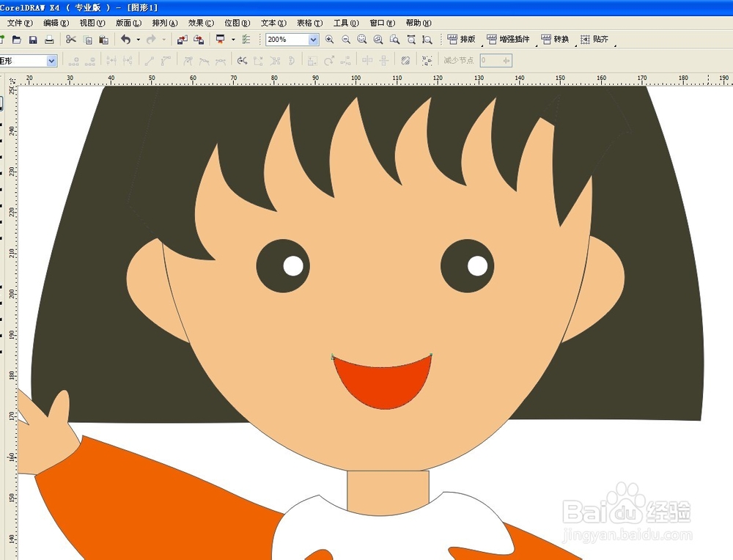The image size is (733, 560).
Task: Click the zoom to all objects icon
Action: (x=378, y=40)
